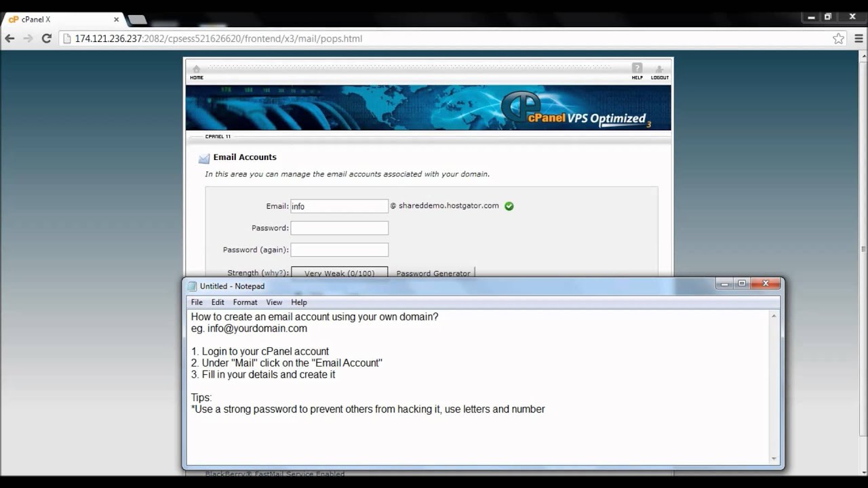Open Notepad Help menu
The height and width of the screenshot is (488, 868).
tap(299, 302)
